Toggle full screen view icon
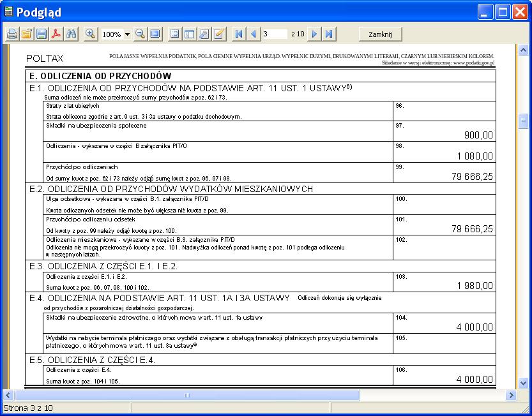 [155, 34]
